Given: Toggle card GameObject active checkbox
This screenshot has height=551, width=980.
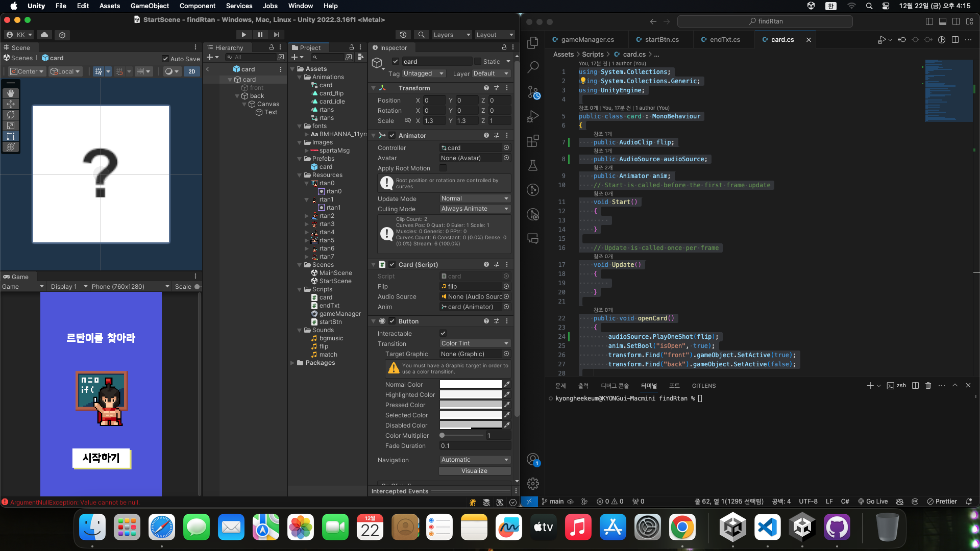Looking at the screenshot, I should 395,61.
